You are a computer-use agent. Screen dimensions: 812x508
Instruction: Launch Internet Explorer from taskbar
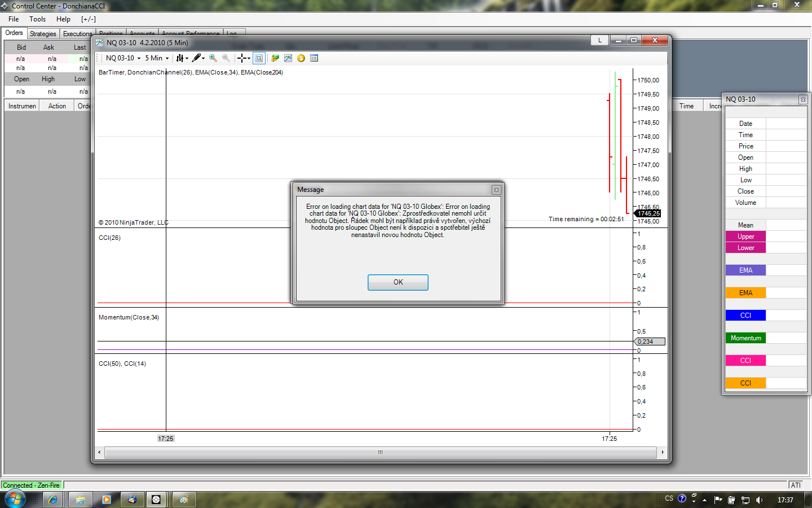click(52, 500)
